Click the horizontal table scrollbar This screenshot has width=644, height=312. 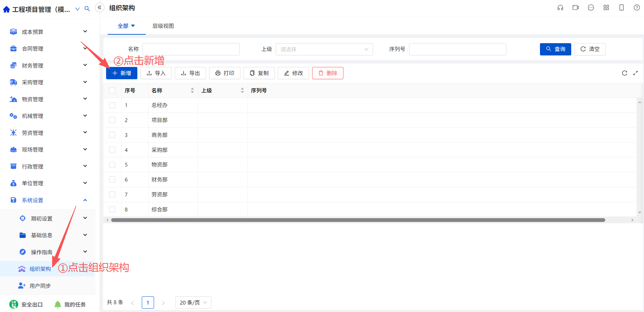[x=358, y=220]
